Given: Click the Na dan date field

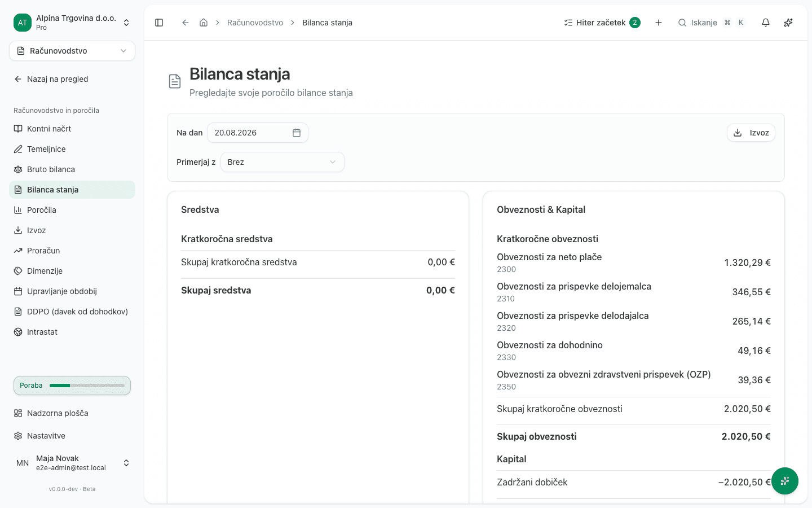Looking at the screenshot, I should 257,133.
